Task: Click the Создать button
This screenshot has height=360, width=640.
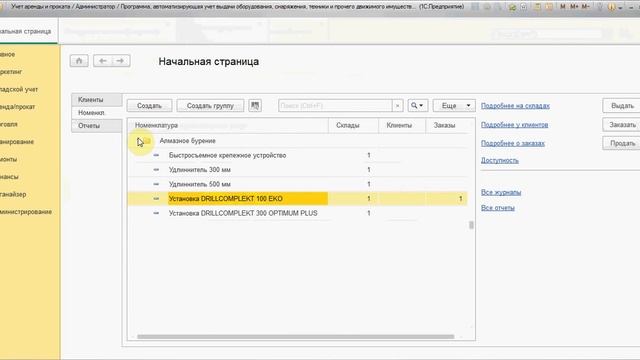Action: tap(149, 106)
